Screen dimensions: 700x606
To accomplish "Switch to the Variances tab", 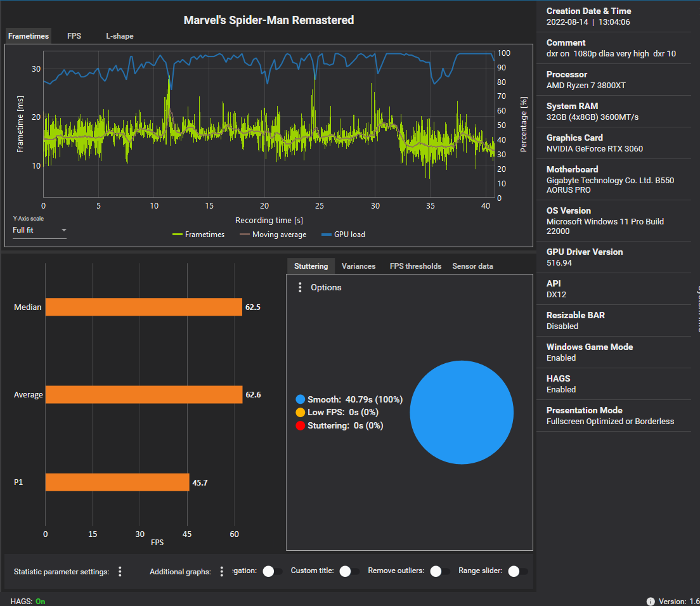I will click(x=358, y=266).
